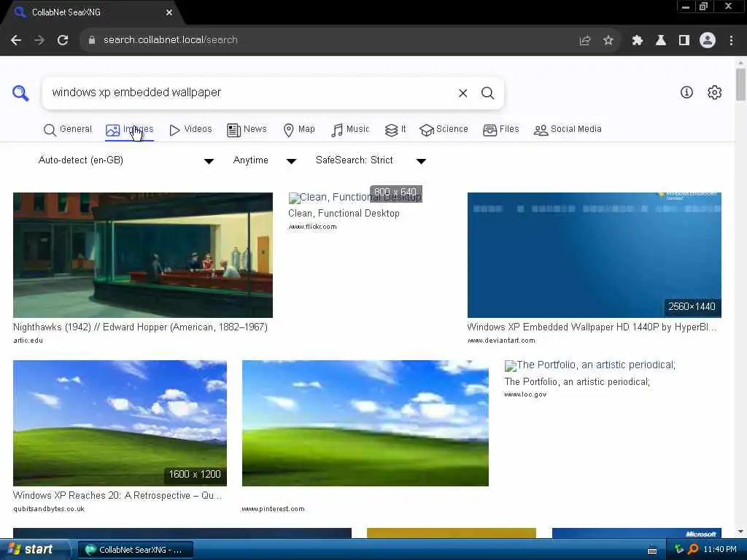The width and height of the screenshot is (747, 560).
Task: Expand the Anytime time range dropdown
Action: 264,160
